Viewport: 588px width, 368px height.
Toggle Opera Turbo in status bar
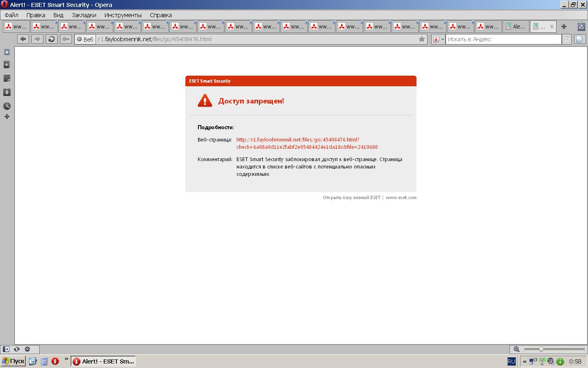[27, 349]
